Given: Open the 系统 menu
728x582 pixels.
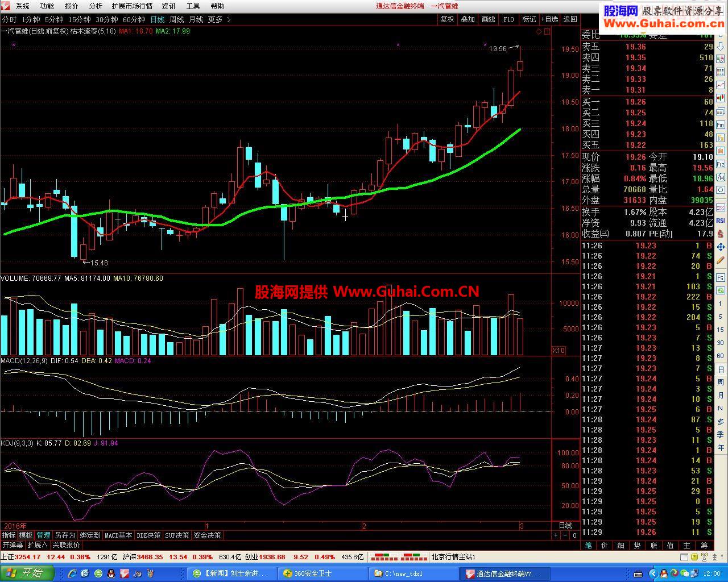Looking at the screenshot, I should pyautogui.click(x=23, y=6).
